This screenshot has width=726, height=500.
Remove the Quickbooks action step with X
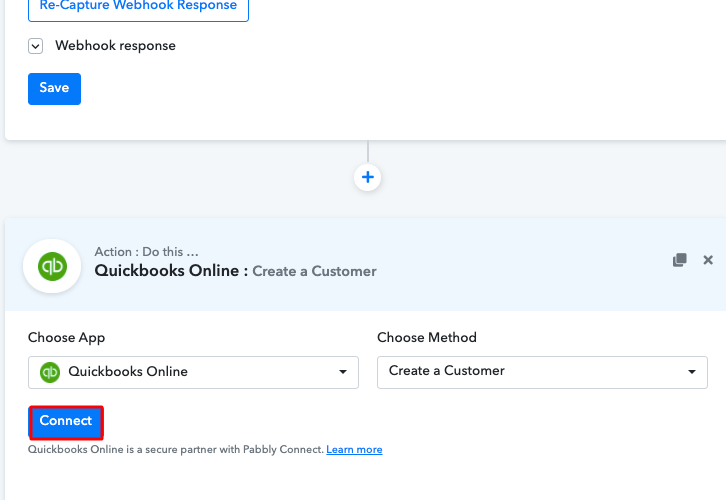click(x=708, y=260)
